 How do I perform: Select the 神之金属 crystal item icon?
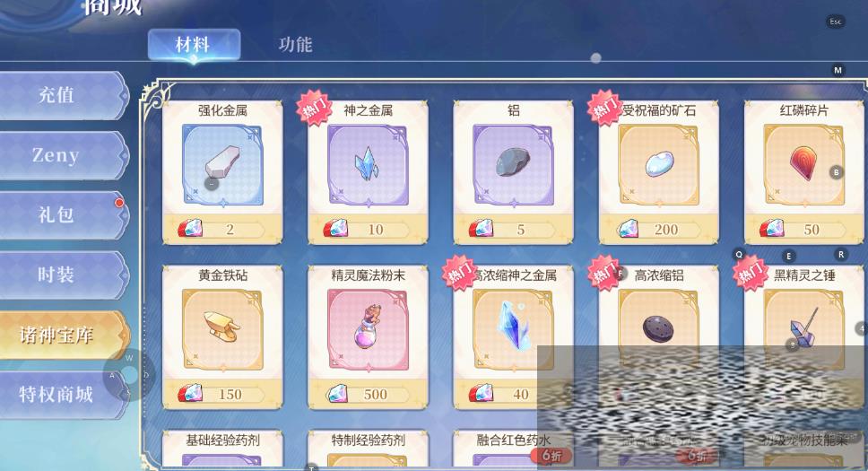[x=368, y=165]
